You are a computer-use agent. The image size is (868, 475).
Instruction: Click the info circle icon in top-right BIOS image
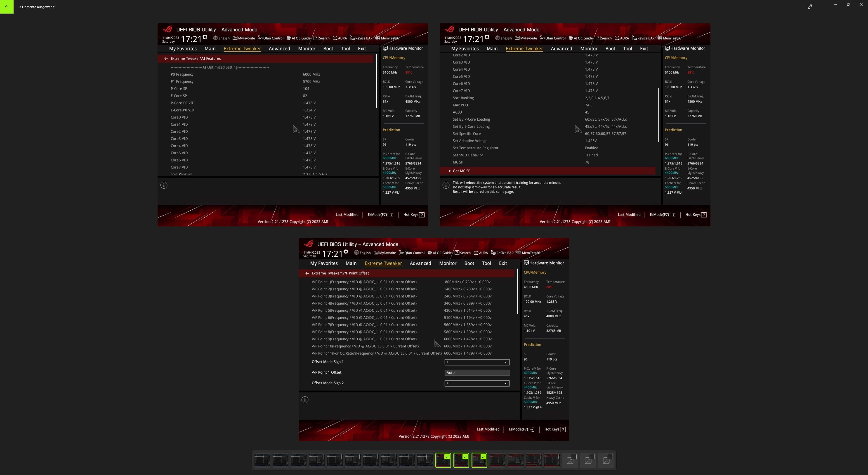click(446, 185)
